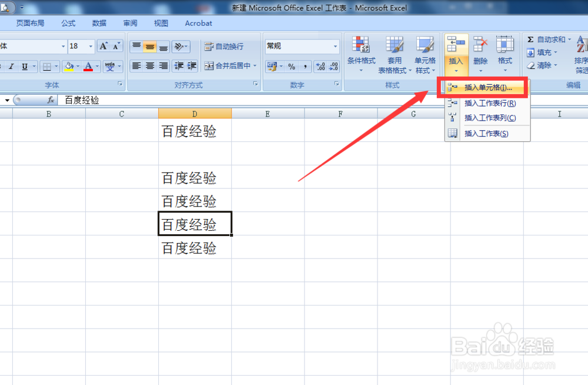This screenshot has height=385, width=588.
Task: Choose 插入工作表(S)
Action: click(x=487, y=134)
